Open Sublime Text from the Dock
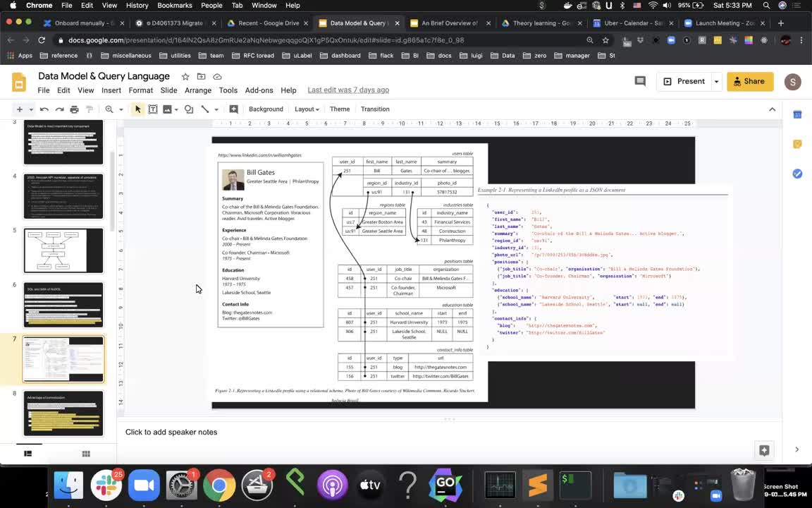The width and height of the screenshot is (812, 508). click(x=538, y=485)
